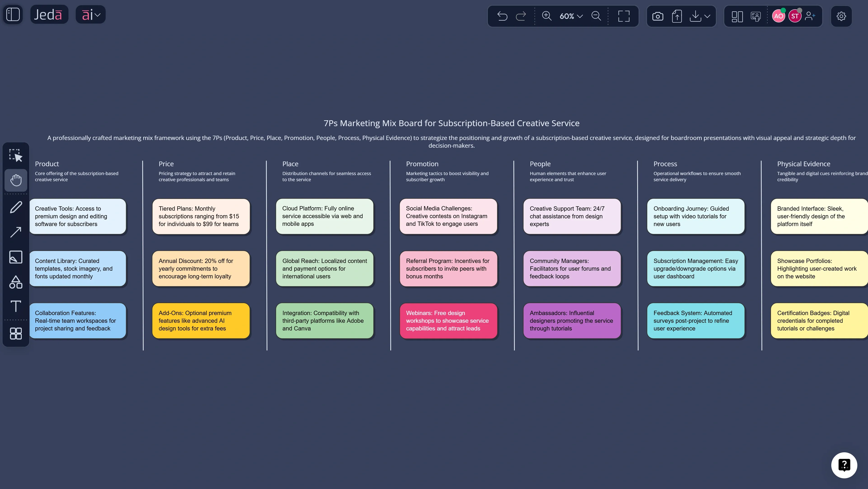Viewport: 868px width, 489px height.
Task: Select the pink Webinars sticky note
Action: pyautogui.click(x=448, y=320)
